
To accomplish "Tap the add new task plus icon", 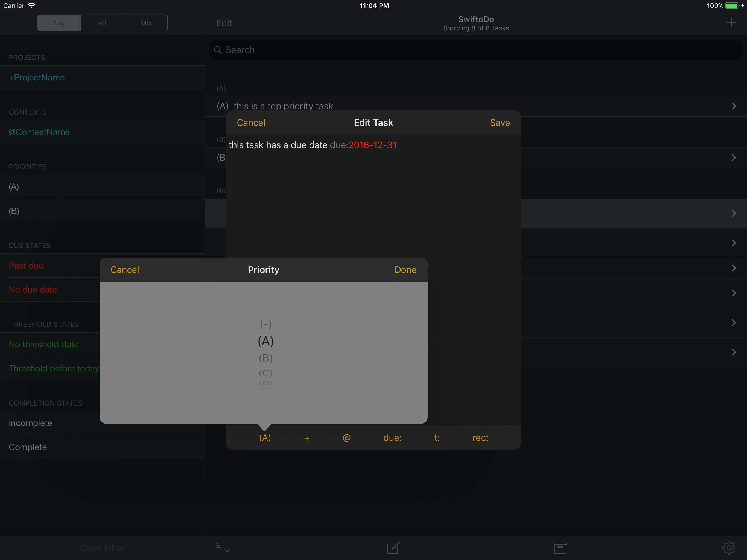I will (x=731, y=23).
